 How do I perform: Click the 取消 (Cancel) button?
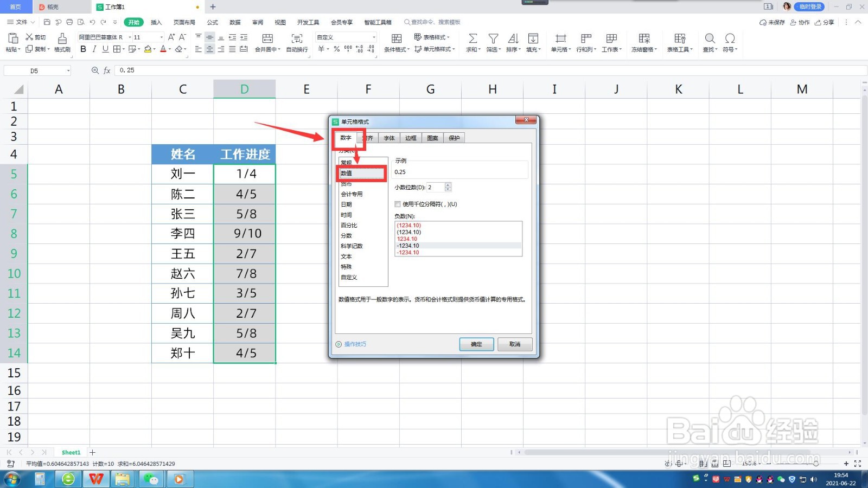515,344
